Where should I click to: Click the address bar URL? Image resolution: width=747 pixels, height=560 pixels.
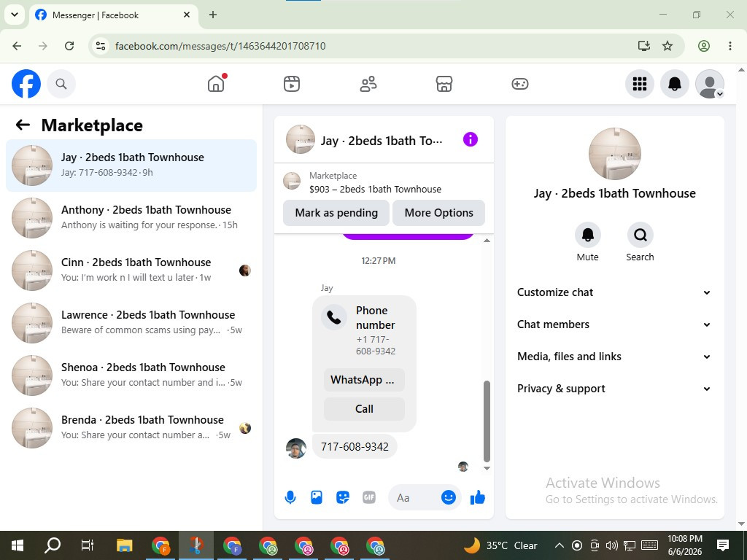click(220, 46)
